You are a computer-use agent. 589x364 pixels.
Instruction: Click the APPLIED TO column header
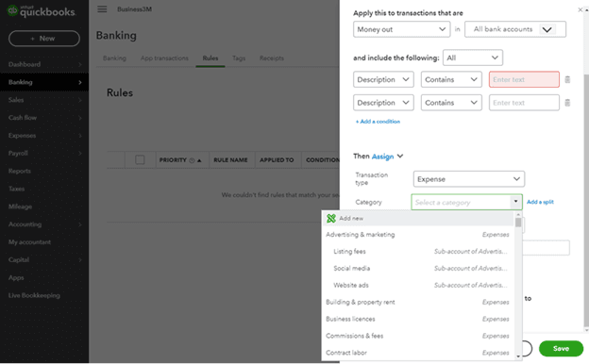coord(277,160)
